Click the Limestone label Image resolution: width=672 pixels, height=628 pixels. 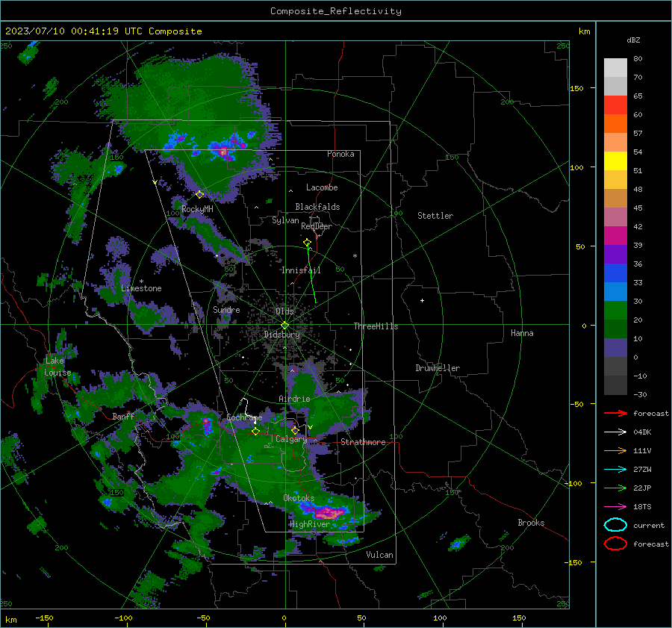tap(141, 288)
